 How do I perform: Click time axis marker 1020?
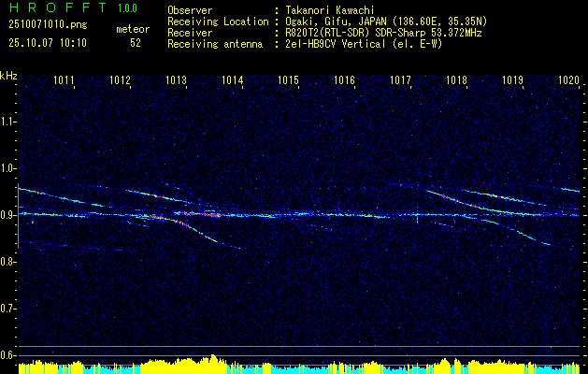(569, 79)
